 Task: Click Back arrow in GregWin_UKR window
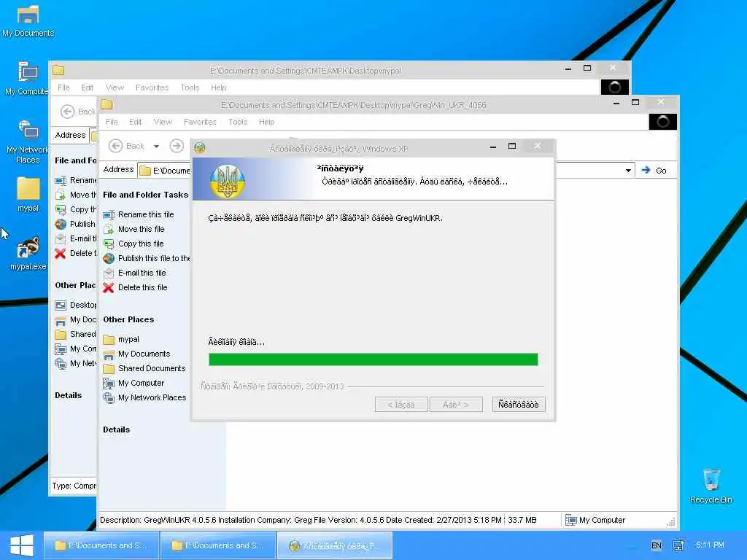point(116,146)
